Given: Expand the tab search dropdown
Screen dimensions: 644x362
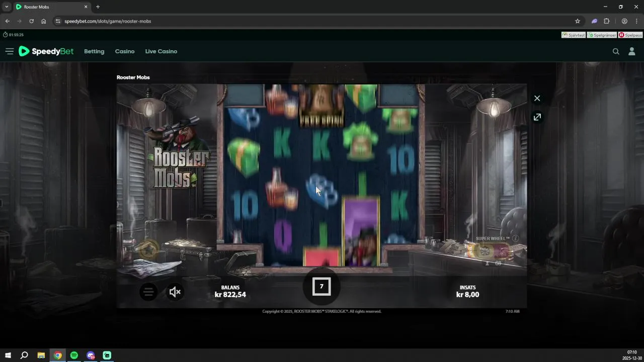Looking at the screenshot, I should [6, 7].
